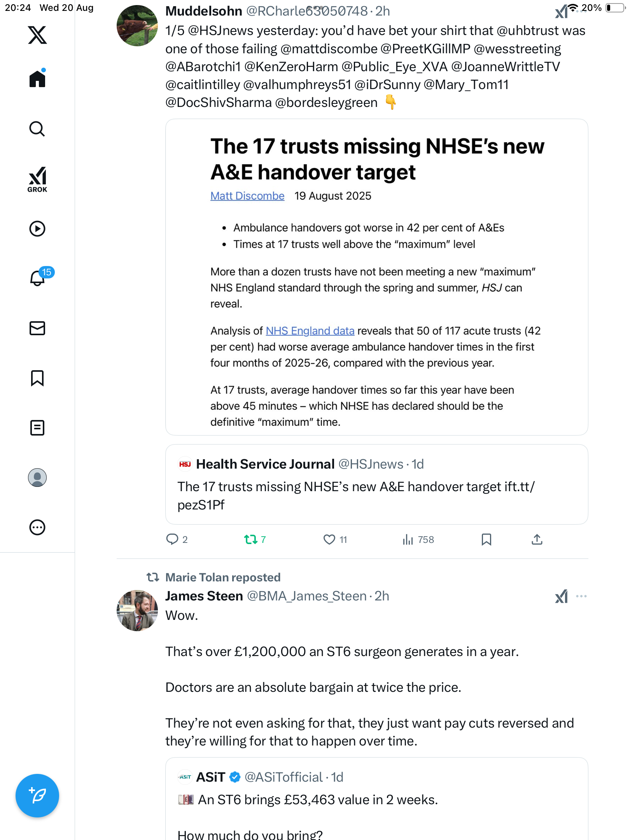Screen dimensions: 630x840
Task: Bookmark the Muddelsohn post
Action: click(486, 539)
